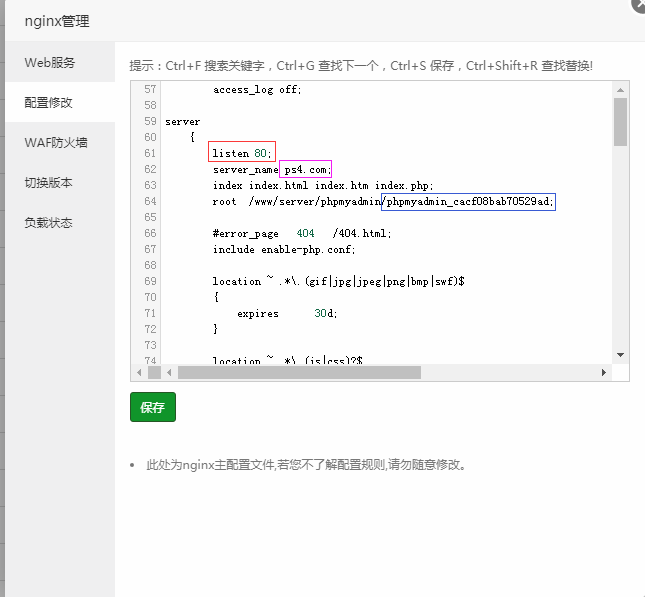Click the vertical scrollbar thumb
The width and height of the screenshot is (645, 597).
click(620, 122)
